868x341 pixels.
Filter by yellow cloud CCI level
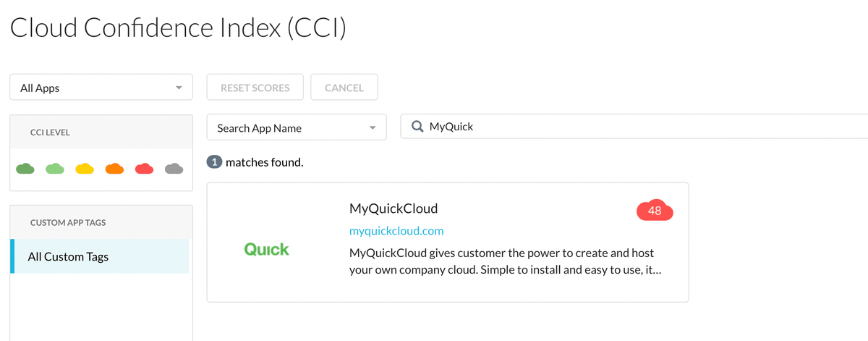coord(85,169)
